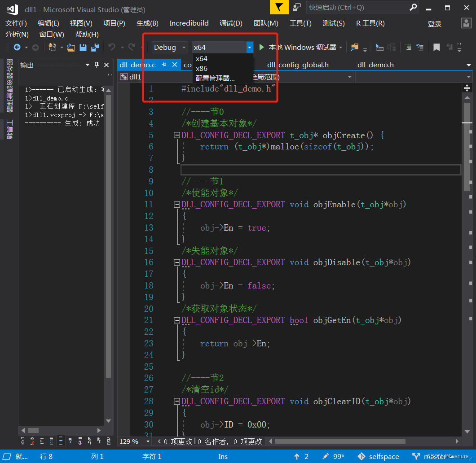Select x86 from the platform list
The width and height of the screenshot is (476, 463).
tap(223, 69)
